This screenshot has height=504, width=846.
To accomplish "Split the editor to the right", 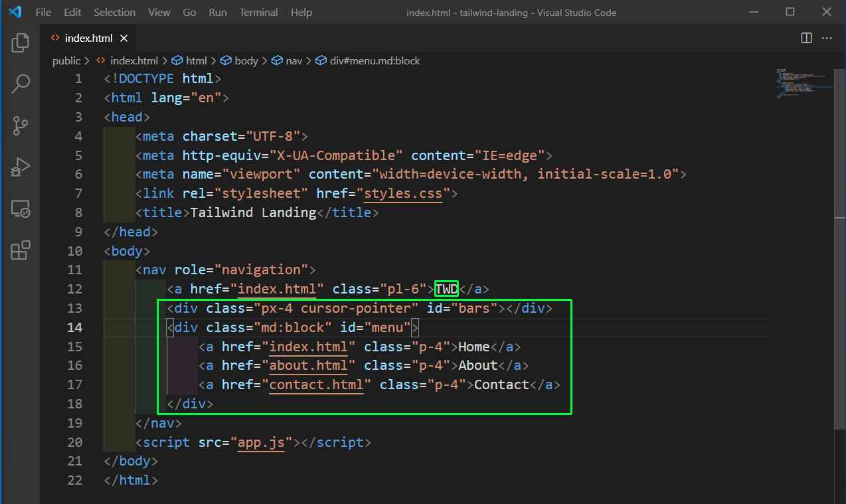I will 806,38.
